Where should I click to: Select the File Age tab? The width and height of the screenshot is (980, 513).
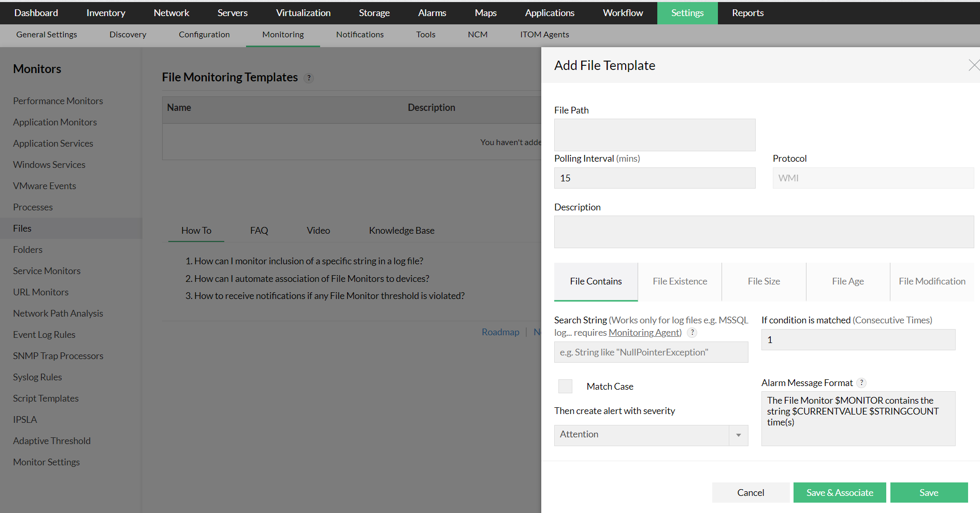click(x=847, y=281)
